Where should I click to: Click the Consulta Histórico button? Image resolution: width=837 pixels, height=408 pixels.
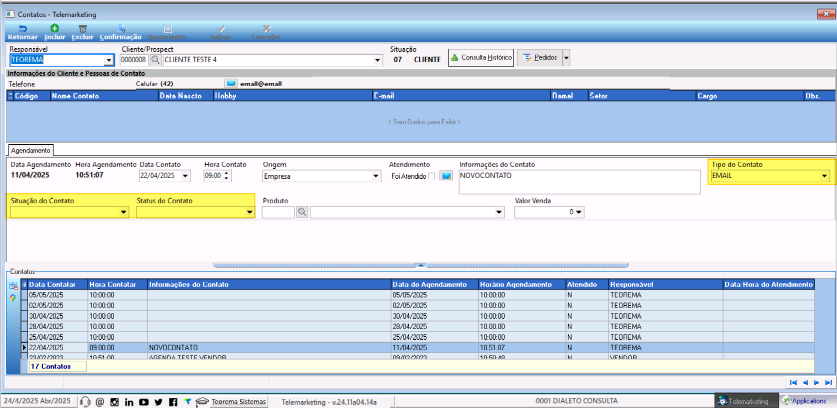tap(481, 57)
